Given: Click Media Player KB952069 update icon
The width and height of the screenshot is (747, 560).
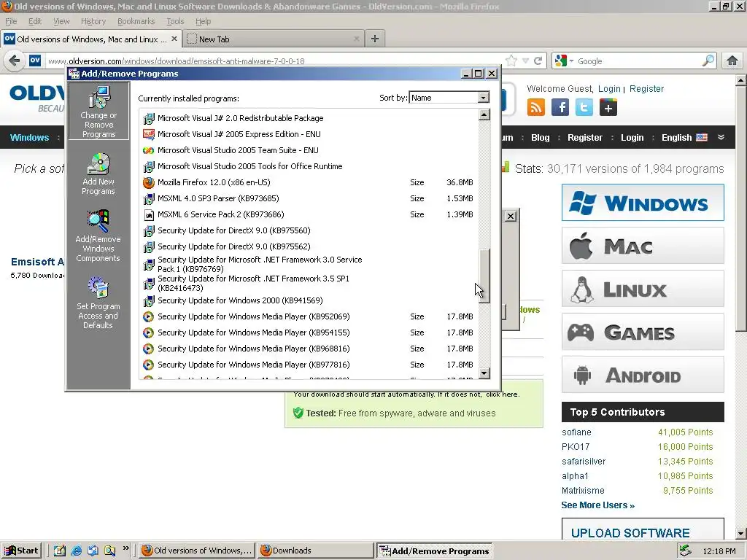Looking at the screenshot, I should tap(149, 316).
